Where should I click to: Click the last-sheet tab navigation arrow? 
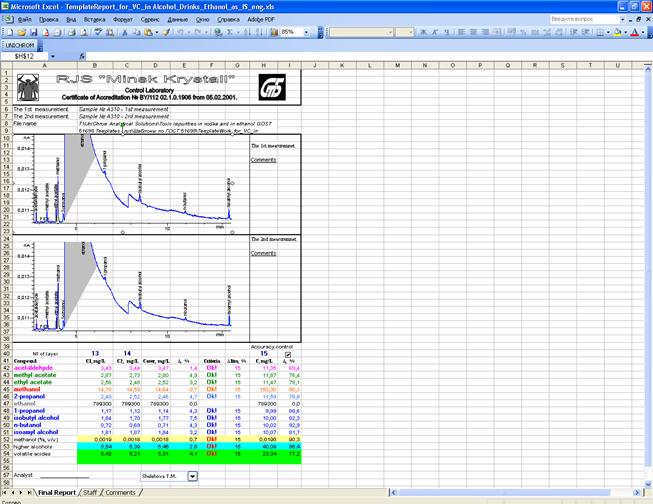[29, 492]
